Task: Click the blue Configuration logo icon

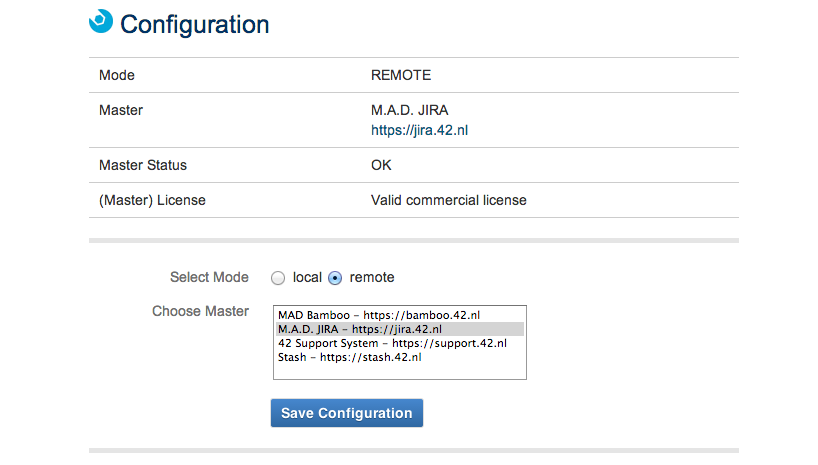Action: coord(101,22)
